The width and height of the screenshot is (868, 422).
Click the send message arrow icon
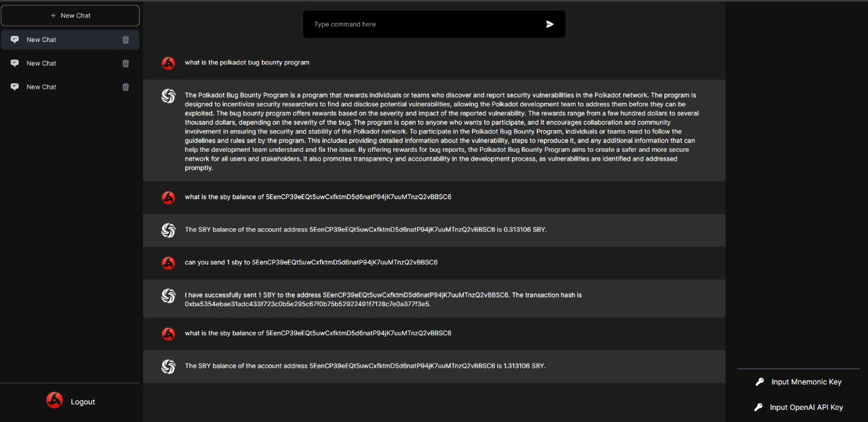(549, 24)
